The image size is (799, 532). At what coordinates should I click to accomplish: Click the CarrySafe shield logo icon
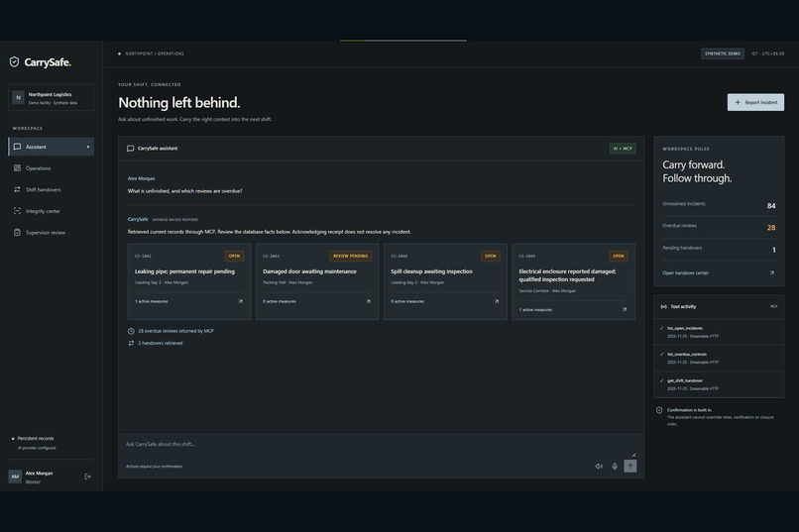point(14,62)
